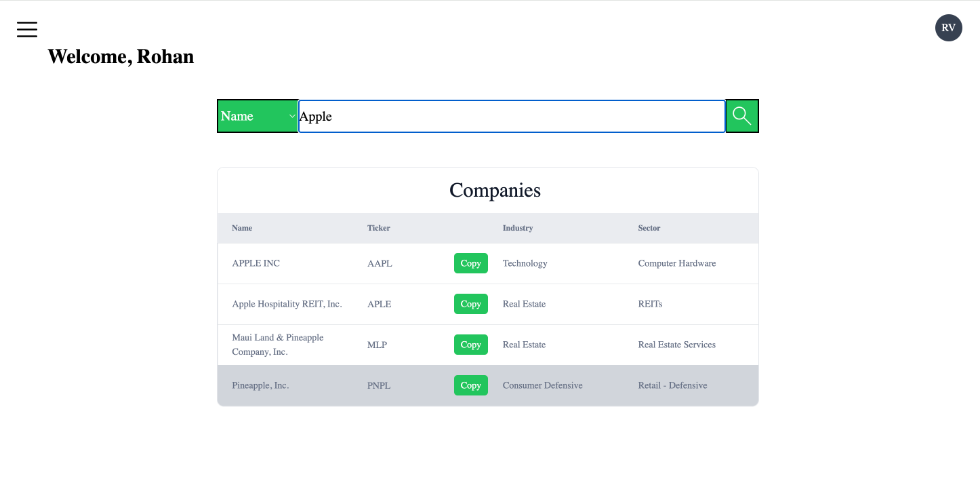Focus the search field containing Apple
The image size is (980, 504).
[x=512, y=116]
